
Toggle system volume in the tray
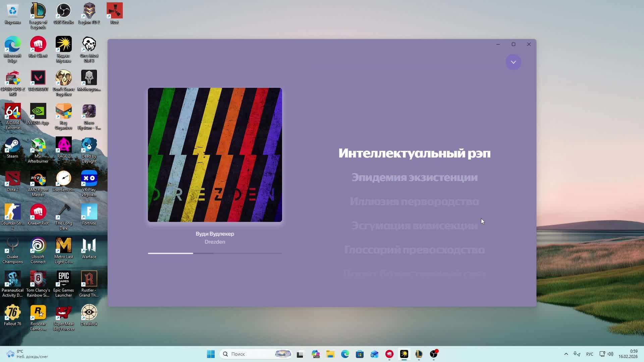pyautogui.click(x=609, y=354)
